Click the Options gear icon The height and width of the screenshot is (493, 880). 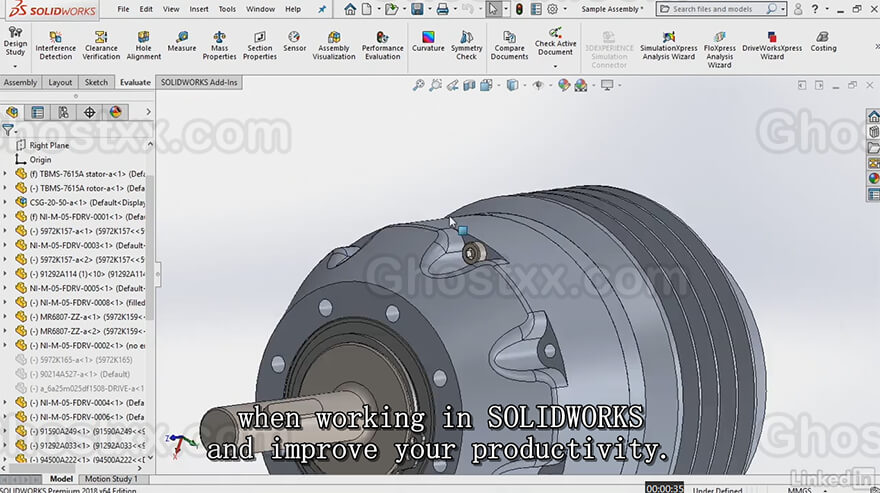coord(552,9)
